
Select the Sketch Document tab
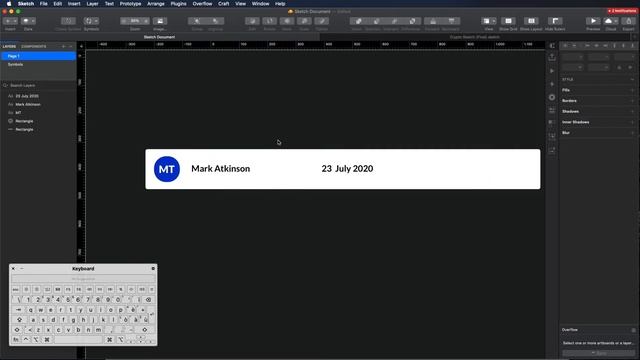(x=159, y=37)
